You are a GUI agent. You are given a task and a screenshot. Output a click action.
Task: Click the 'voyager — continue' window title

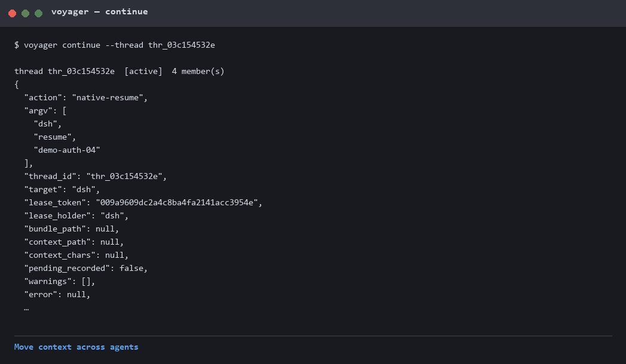pos(99,12)
